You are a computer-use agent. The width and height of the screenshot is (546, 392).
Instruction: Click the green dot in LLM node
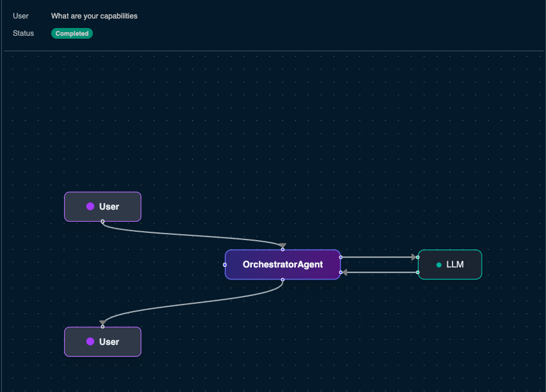point(439,265)
